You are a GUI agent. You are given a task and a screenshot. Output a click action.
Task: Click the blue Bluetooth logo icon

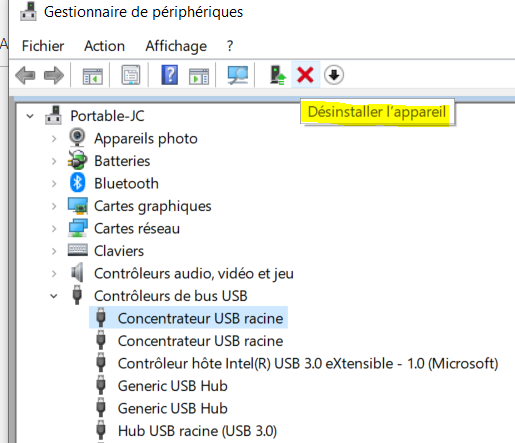point(77,183)
